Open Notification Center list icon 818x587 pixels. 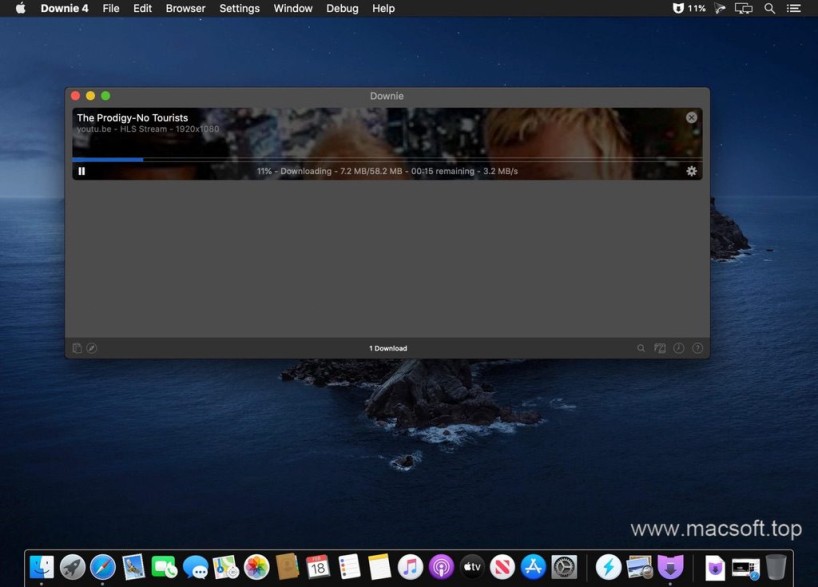tap(795, 8)
